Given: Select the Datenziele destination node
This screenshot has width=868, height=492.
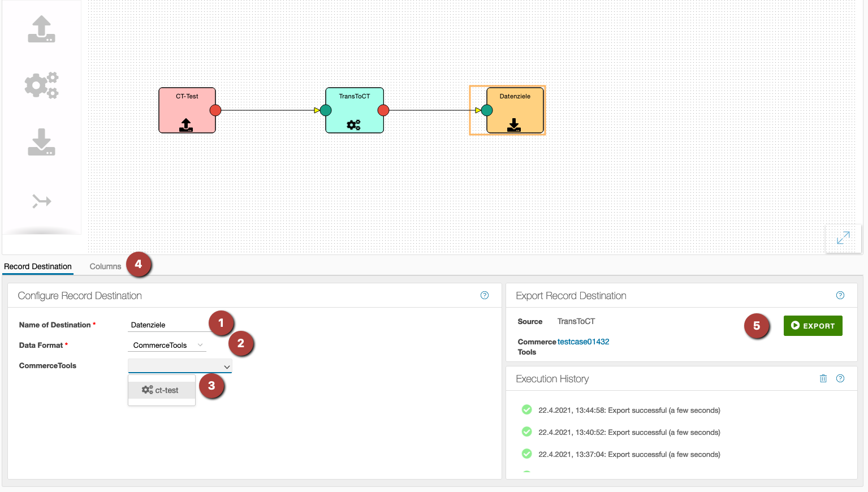Looking at the screenshot, I should (x=515, y=110).
